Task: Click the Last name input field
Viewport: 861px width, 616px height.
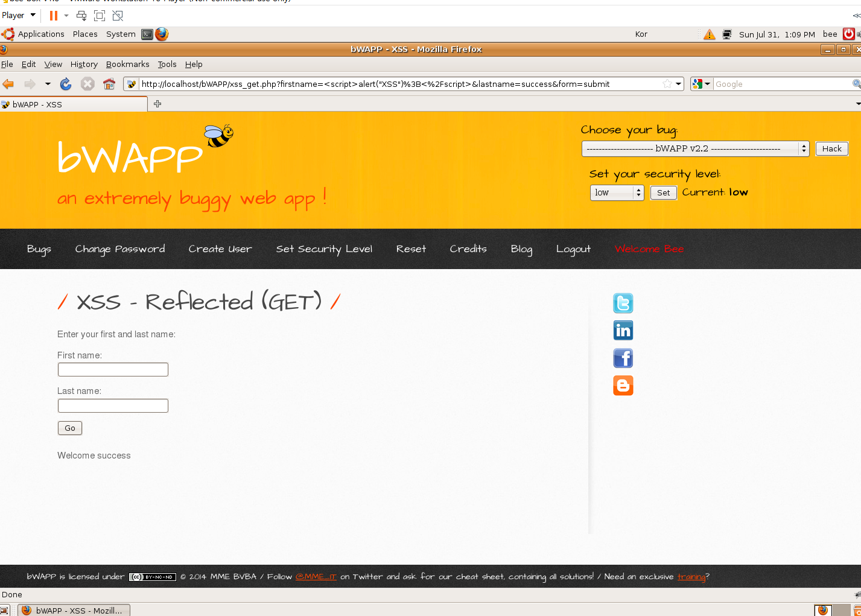Action: click(x=113, y=405)
